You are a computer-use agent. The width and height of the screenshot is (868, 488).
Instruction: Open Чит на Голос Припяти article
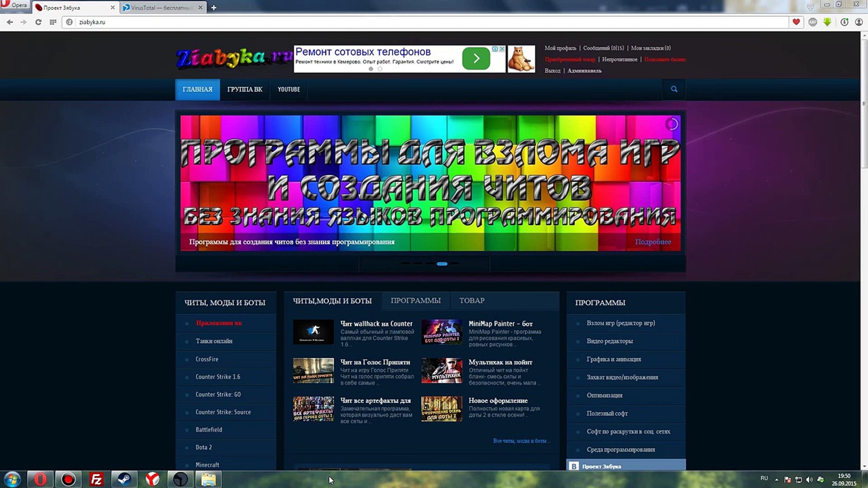pos(375,362)
